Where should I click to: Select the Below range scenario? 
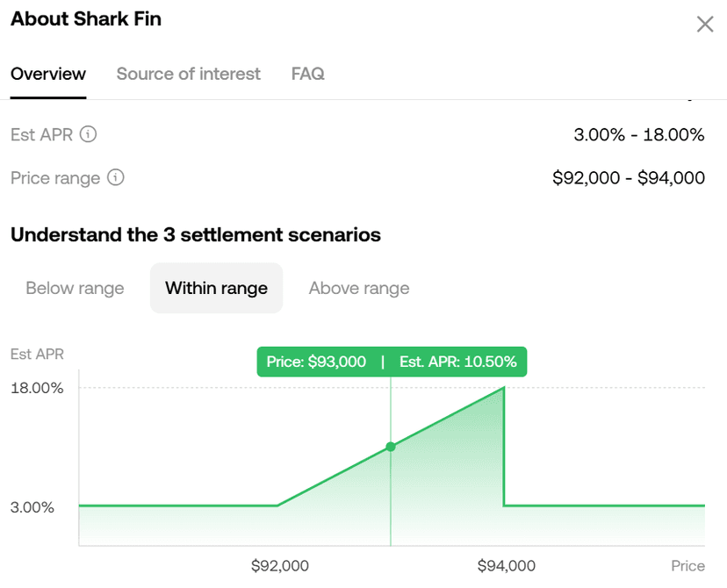pos(75,288)
